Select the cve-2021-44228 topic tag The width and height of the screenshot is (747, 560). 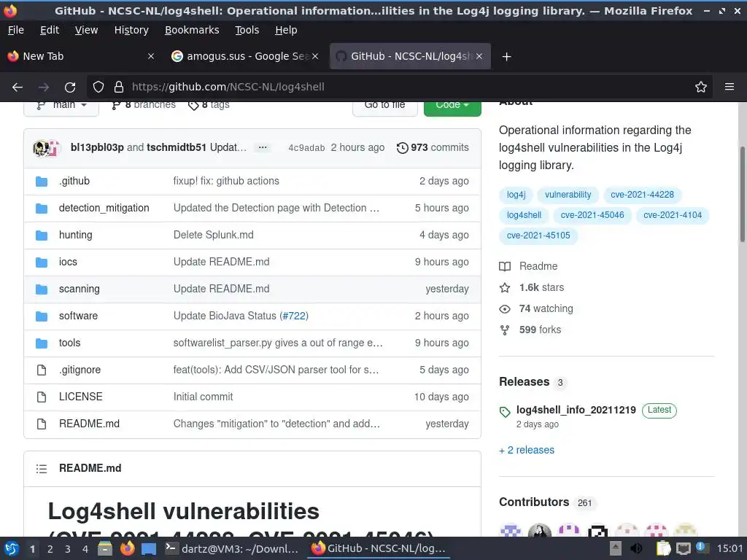tap(642, 195)
